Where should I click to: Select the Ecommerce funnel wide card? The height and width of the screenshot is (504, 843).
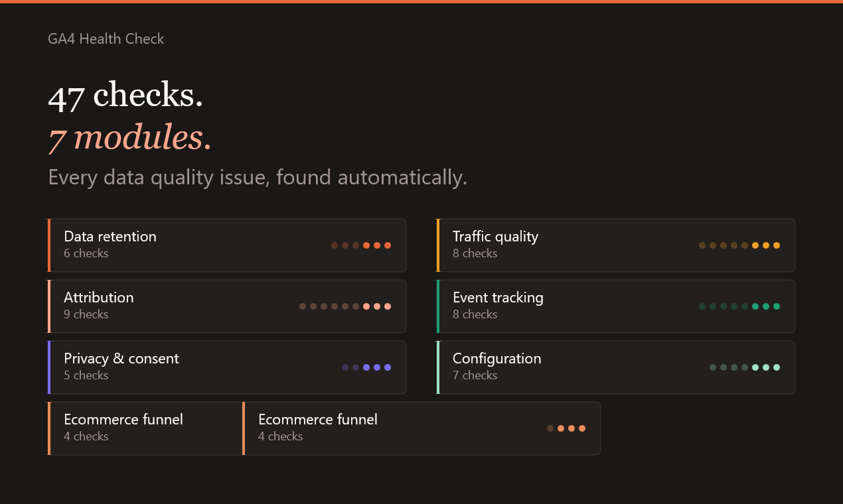pos(422,428)
